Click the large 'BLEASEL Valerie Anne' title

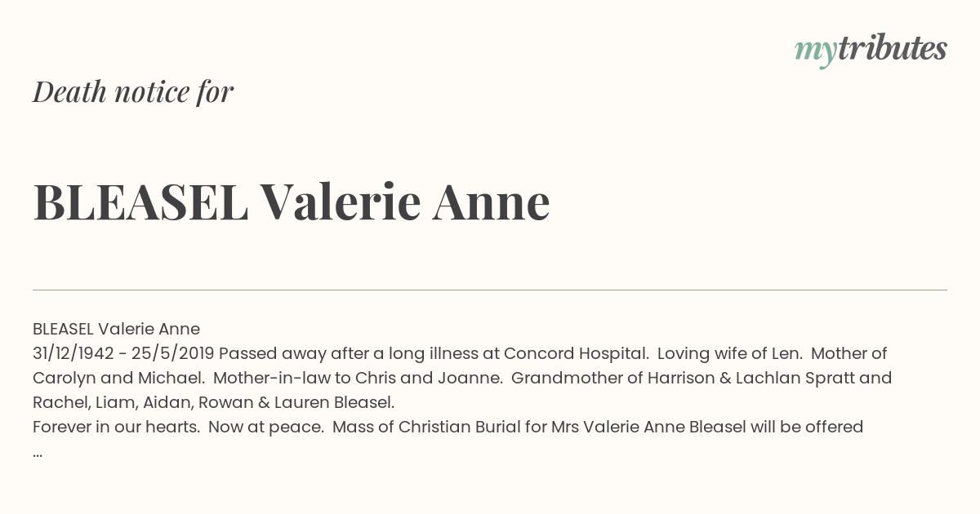pos(292,202)
